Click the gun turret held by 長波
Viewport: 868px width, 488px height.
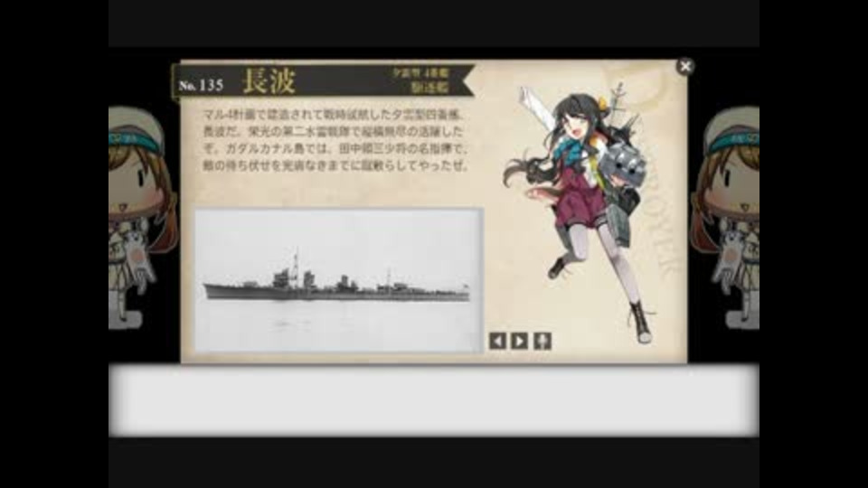tap(626, 164)
